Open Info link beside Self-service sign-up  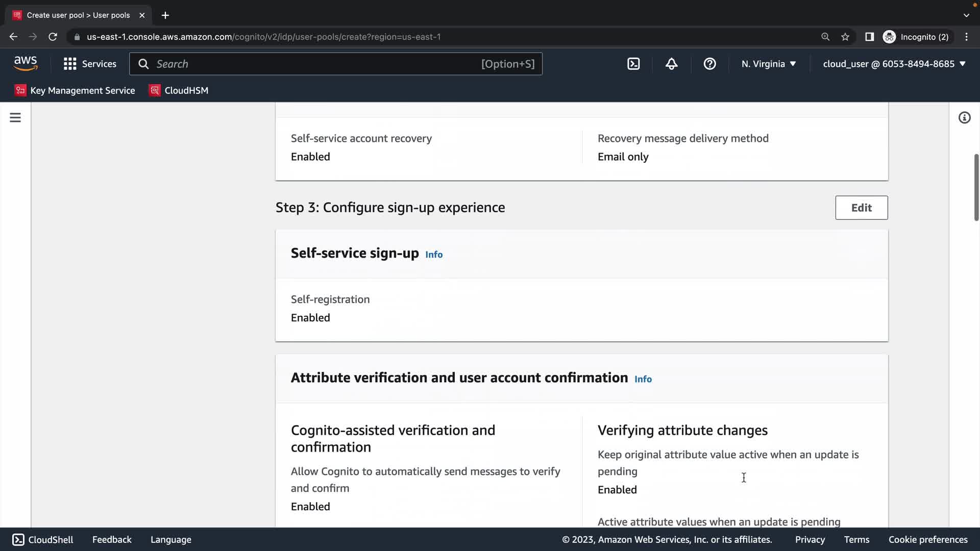coord(434,255)
